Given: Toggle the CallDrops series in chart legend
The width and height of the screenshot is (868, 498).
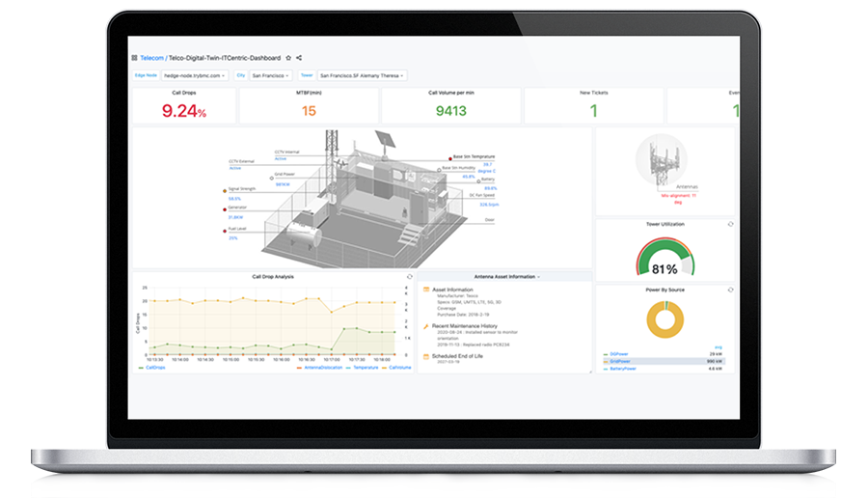Looking at the screenshot, I should (152, 368).
